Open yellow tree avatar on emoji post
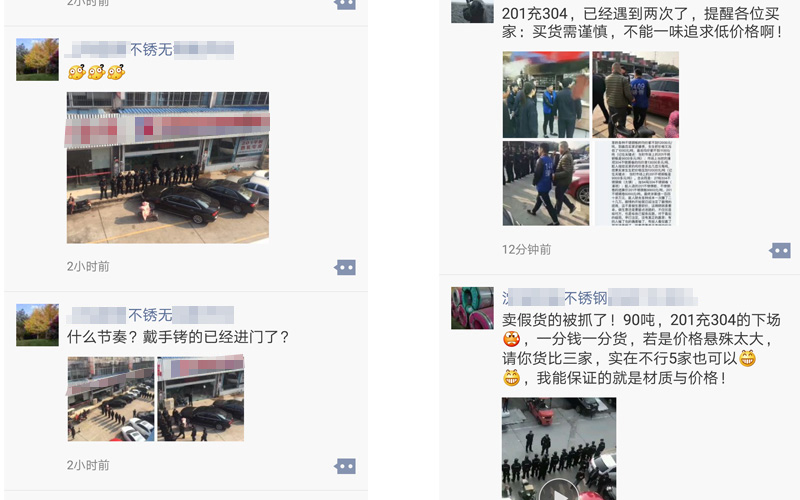This screenshot has width=800, height=500. click(37, 59)
